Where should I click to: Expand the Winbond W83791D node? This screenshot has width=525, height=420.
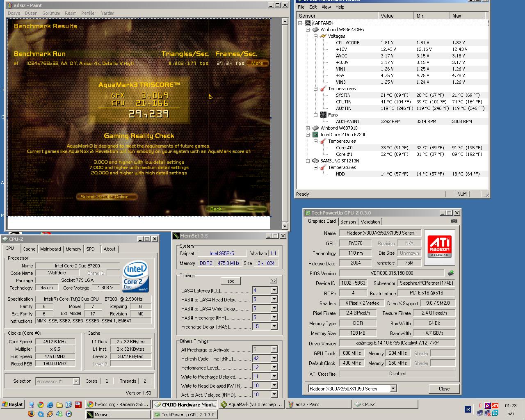[308, 128]
